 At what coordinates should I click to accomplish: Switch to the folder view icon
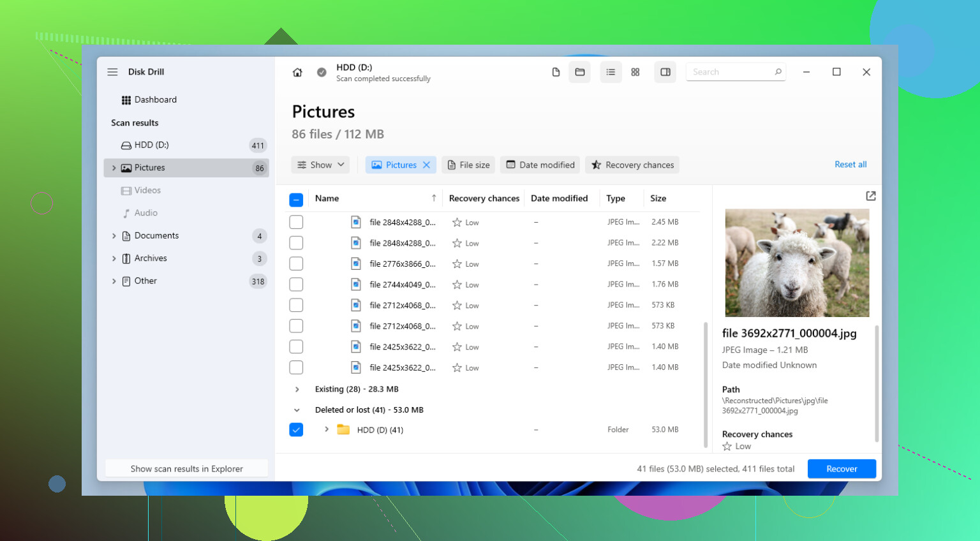tap(580, 72)
